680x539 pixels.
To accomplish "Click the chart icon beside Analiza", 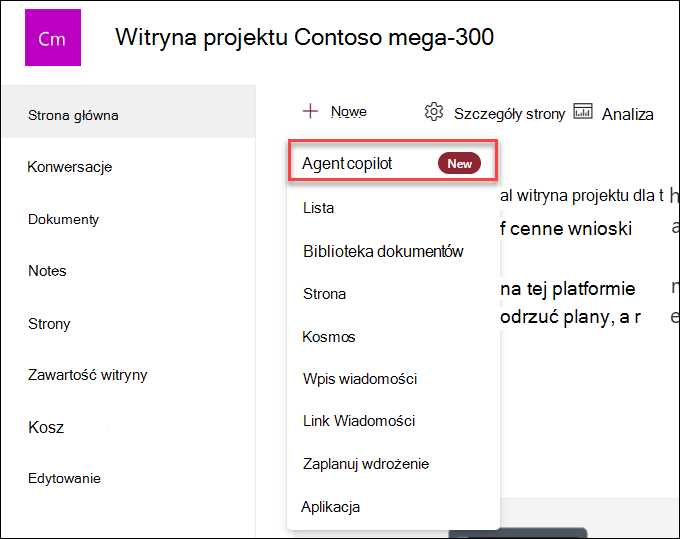I will coord(583,111).
